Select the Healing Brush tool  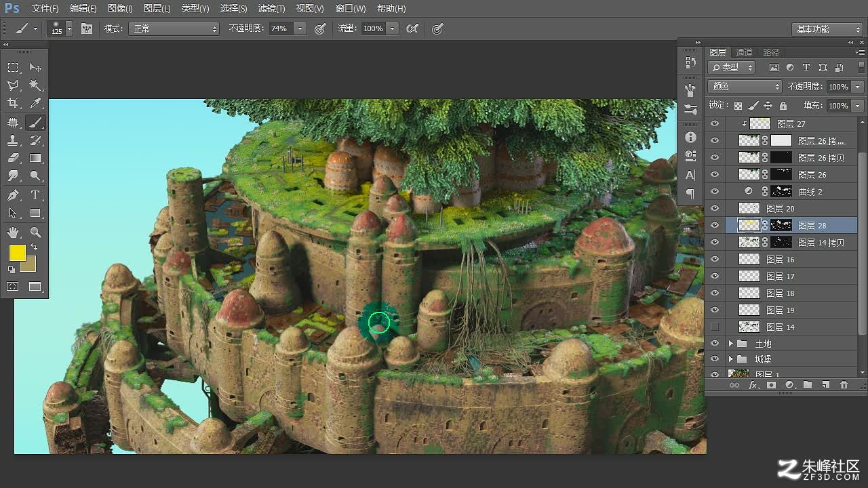pos(13,123)
